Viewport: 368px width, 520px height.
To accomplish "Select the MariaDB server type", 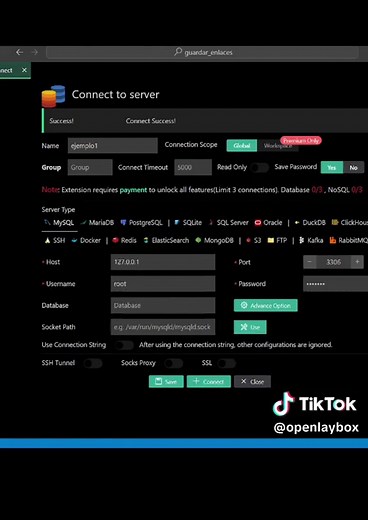I will [97, 223].
